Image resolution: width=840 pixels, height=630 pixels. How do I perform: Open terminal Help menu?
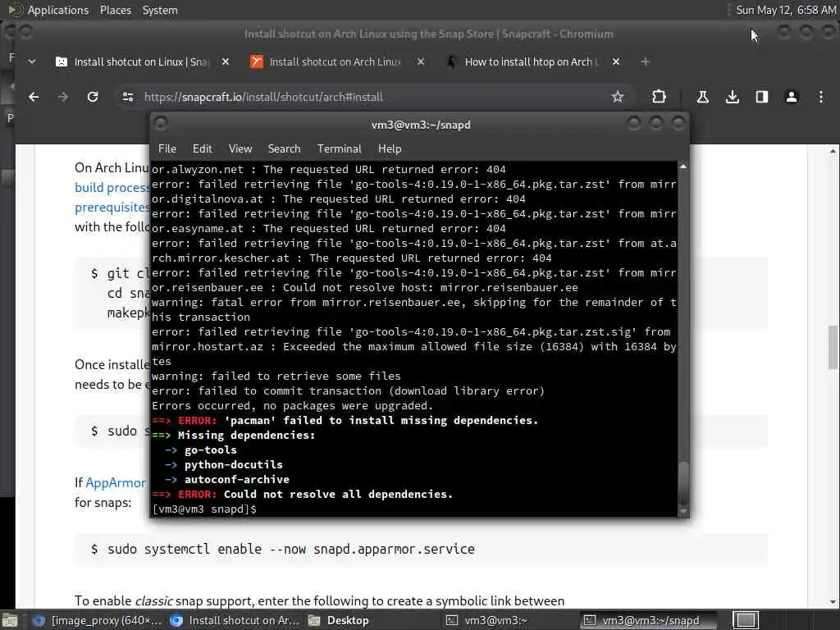[x=390, y=149]
